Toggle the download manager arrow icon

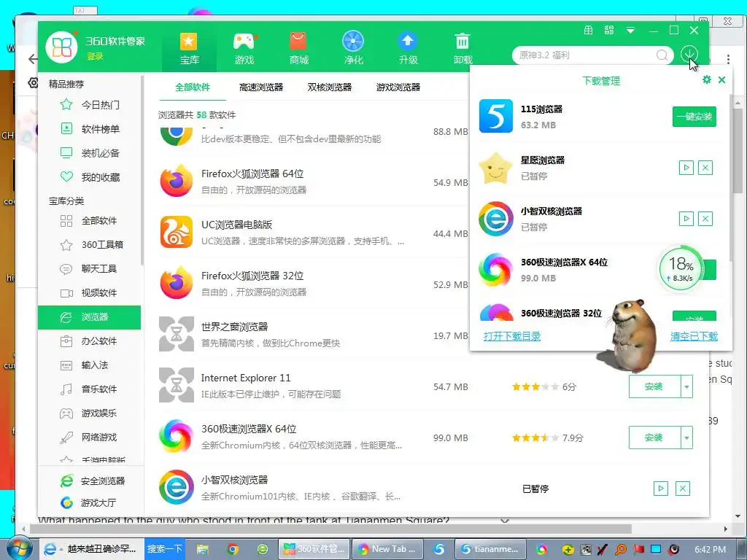[689, 55]
